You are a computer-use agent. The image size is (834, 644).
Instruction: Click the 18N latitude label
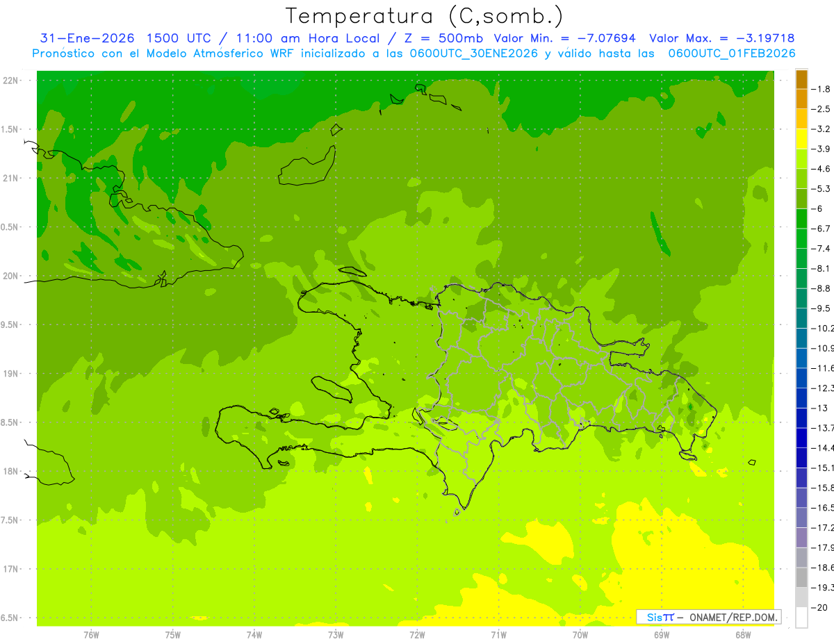coord(12,471)
